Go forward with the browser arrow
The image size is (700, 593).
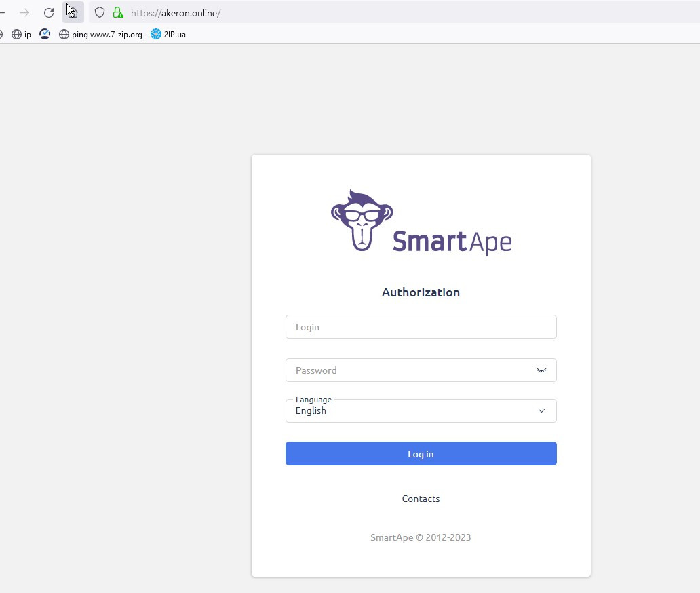pos(24,13)
